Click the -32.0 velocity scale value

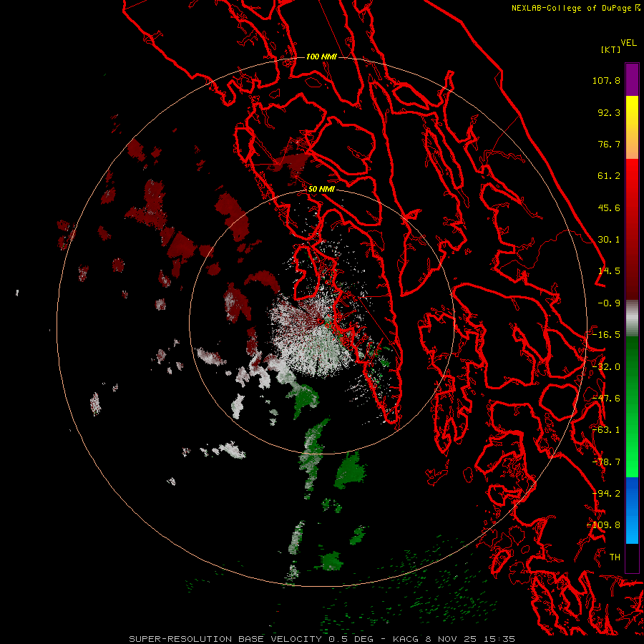click(606, 367)
